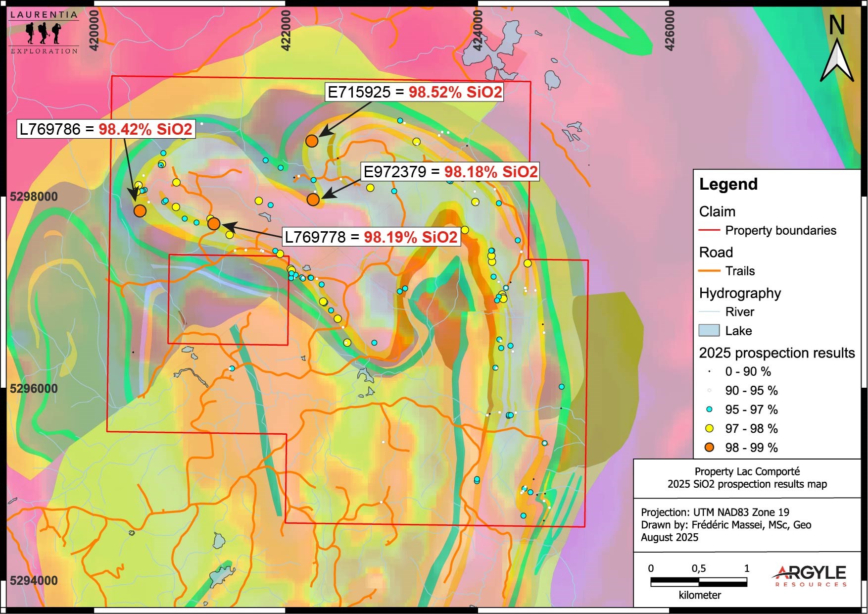Click the red Property boundaries line sample
The height and width of the screenshot is (614, 868).
(709, 231)
